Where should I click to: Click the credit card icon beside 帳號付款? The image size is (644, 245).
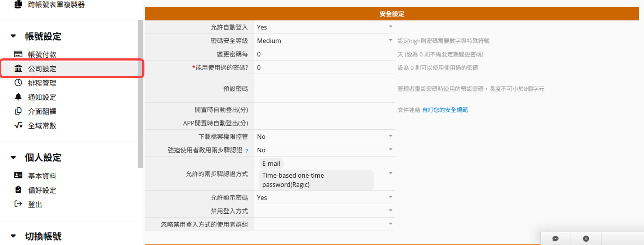tap(18, 54)
